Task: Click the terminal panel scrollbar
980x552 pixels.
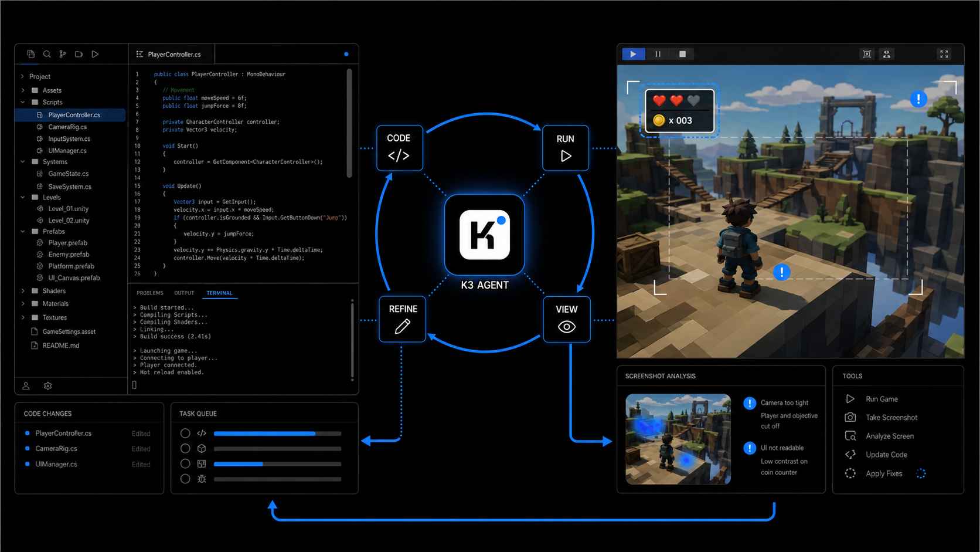Action: point(352,340)
